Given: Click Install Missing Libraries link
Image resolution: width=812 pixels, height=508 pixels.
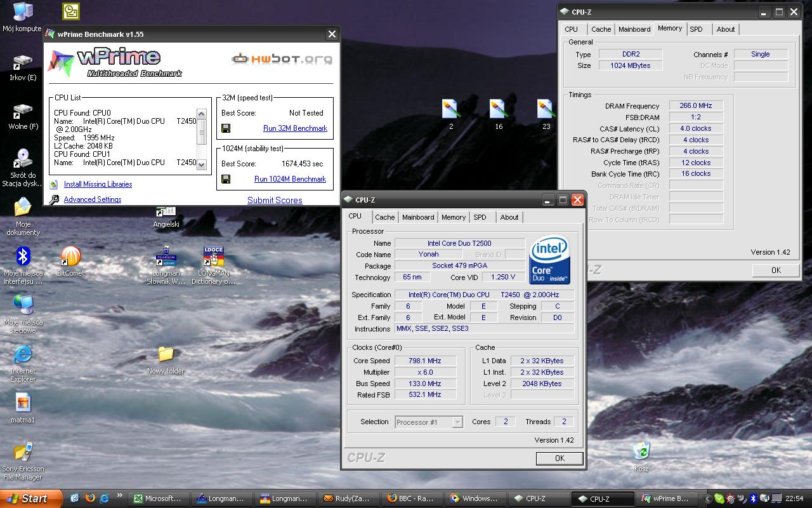Looking at the screenshot, I should pos(98,184).
